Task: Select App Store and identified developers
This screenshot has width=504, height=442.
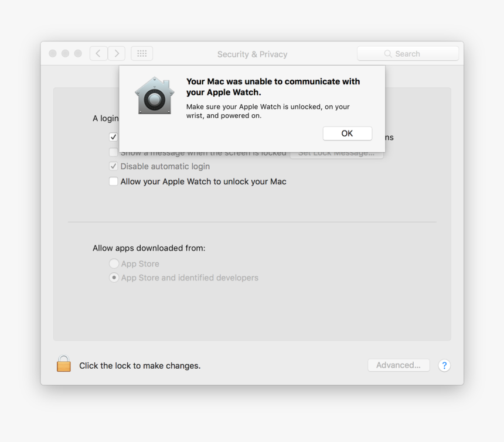Action: (114, 277)
